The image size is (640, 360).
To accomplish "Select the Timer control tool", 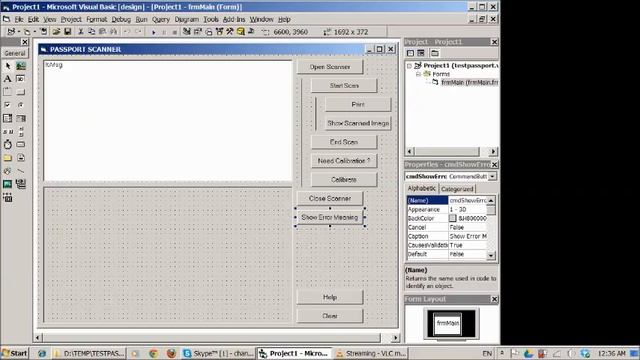I will coord(8,144).
